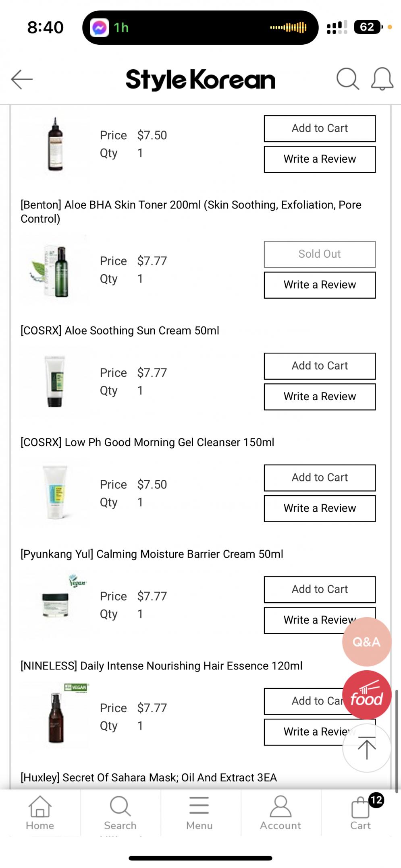Open search with the magnifier icon in the header
Image resolution: width=401 pixels, height=868 pixels.
tap(347, 79)
